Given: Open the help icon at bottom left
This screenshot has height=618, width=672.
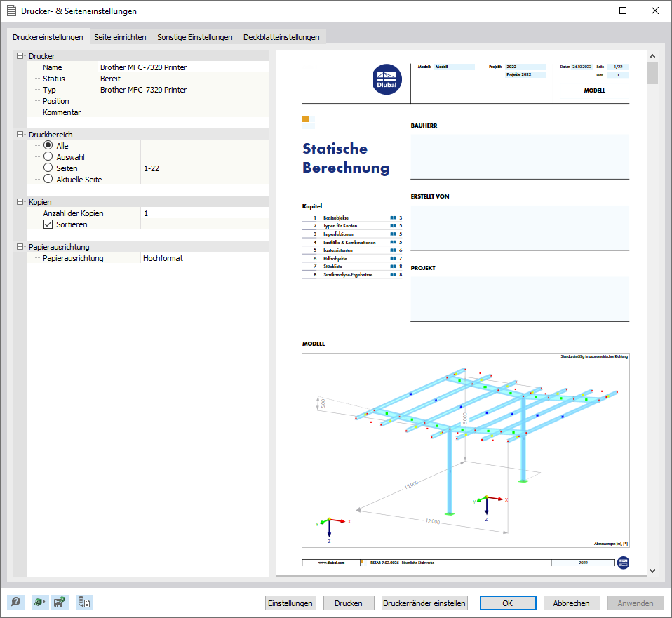Looking at the screenshot, I should pos(16,602).
